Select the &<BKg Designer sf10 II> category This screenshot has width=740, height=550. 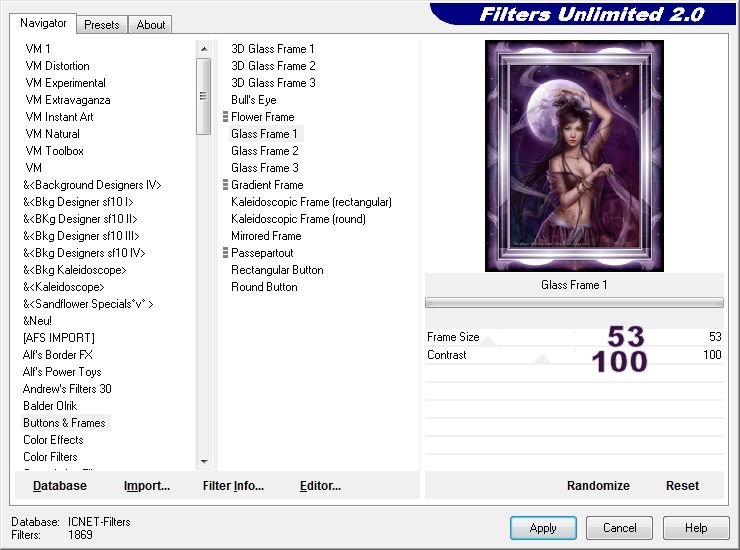[80, 219]
